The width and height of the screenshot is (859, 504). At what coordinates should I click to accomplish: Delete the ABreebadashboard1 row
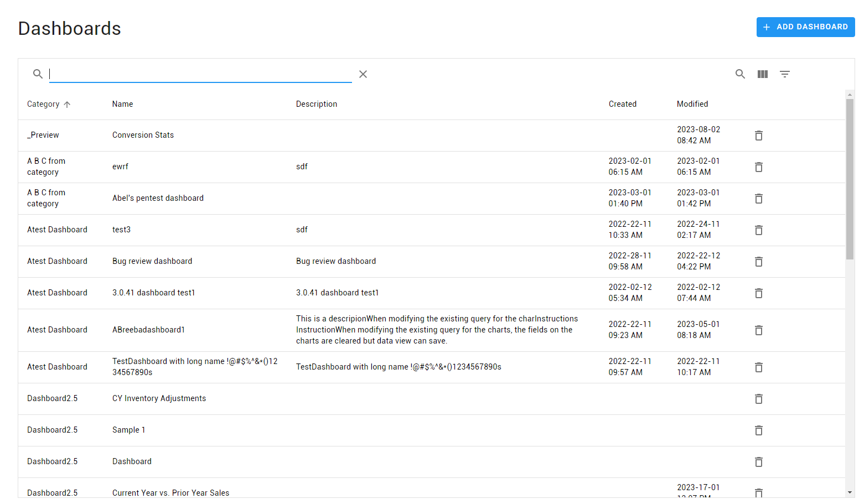[x=759, y=330]
